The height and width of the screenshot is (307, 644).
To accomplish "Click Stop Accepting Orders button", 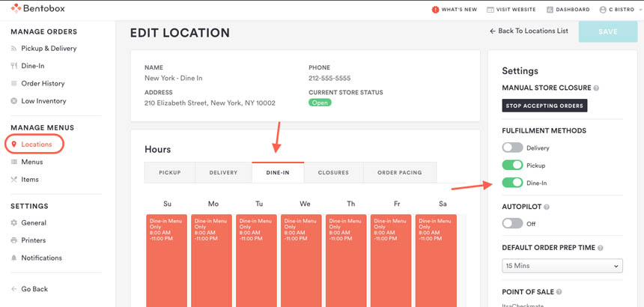I will [544, 106].
